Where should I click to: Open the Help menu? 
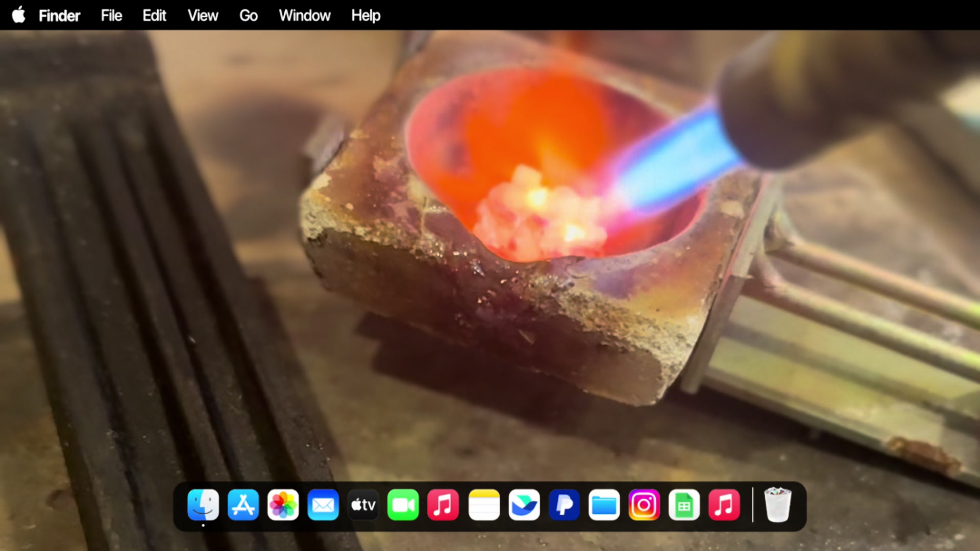(366, 15)
